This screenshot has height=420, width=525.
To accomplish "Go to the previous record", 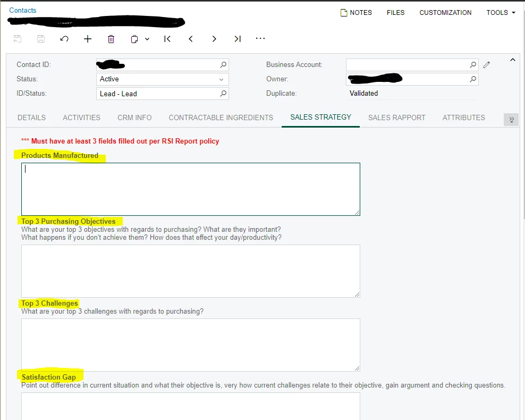I will 191,39.
